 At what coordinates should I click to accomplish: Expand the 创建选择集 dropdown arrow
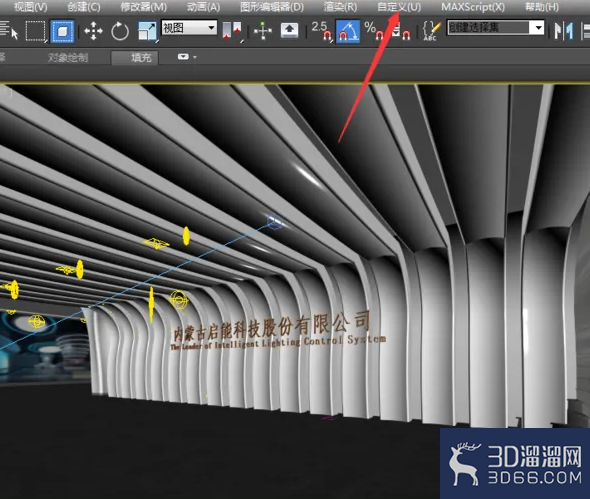[537, 28]
